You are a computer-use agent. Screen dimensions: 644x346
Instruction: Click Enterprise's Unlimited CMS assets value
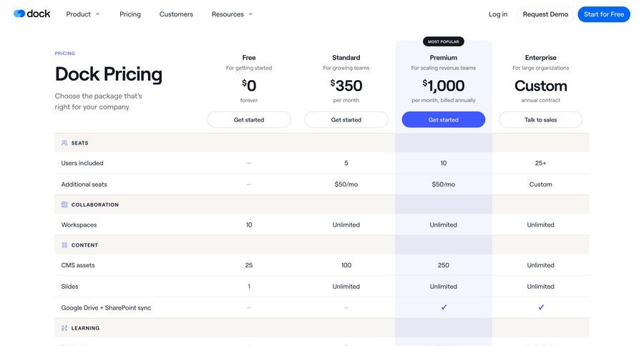point(541,265)
